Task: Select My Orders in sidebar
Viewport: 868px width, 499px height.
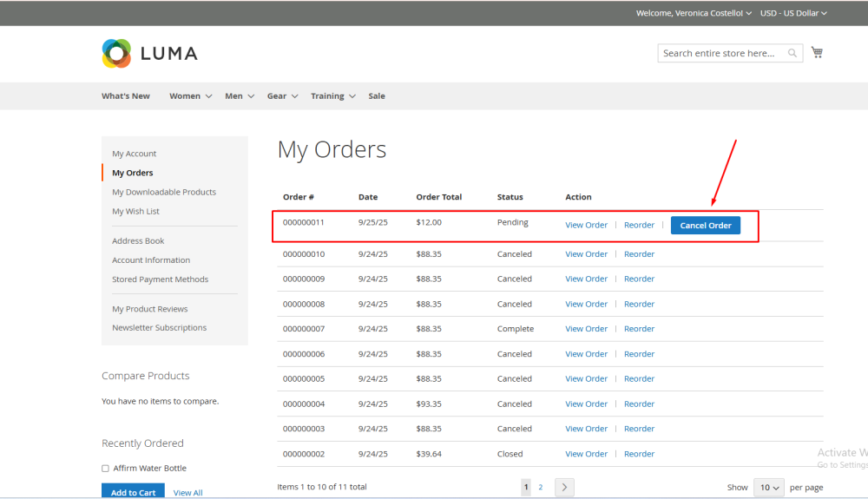Action: [x=132, y=174]
